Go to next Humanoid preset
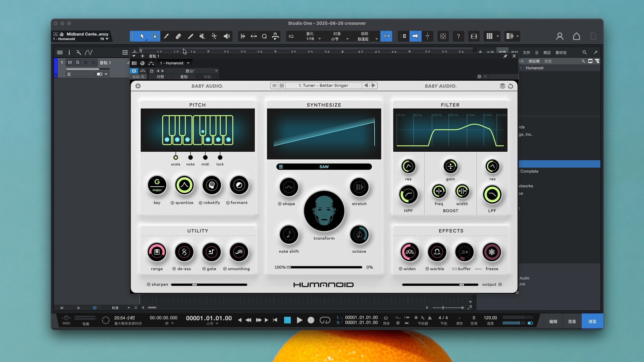Viewport: 644px width, 362px height. click(x=373, y=85)
